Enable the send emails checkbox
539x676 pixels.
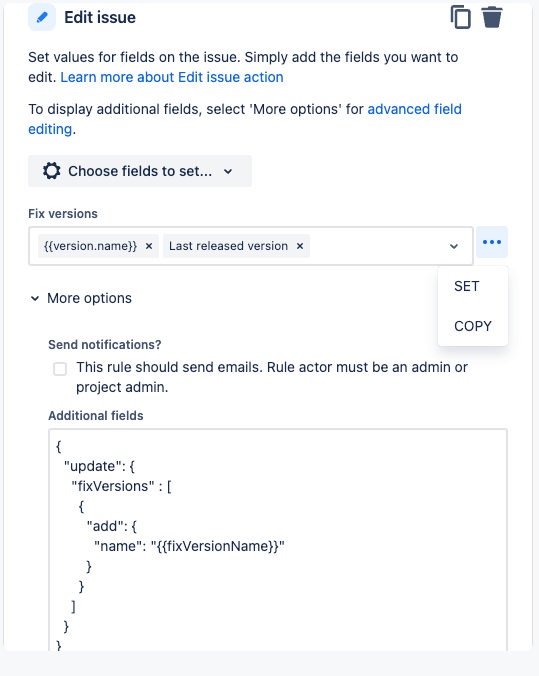point(60,369)
